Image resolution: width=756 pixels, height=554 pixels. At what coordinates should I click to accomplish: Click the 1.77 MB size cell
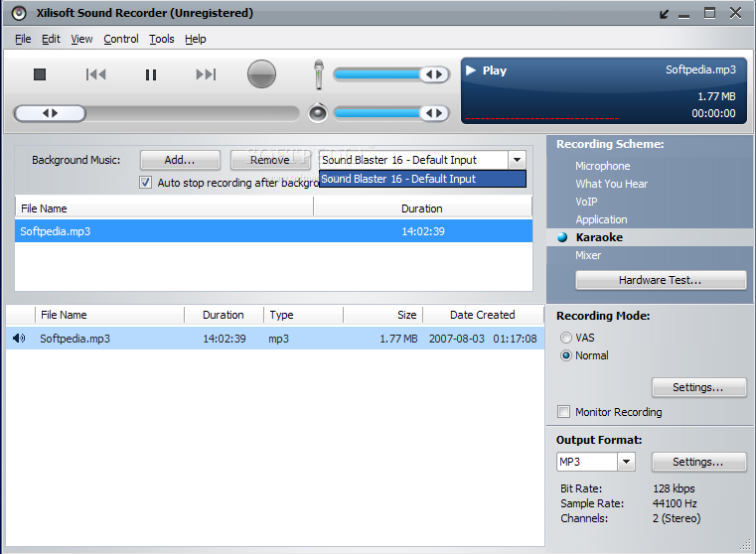pyautogui.click(x=398, y=339)
